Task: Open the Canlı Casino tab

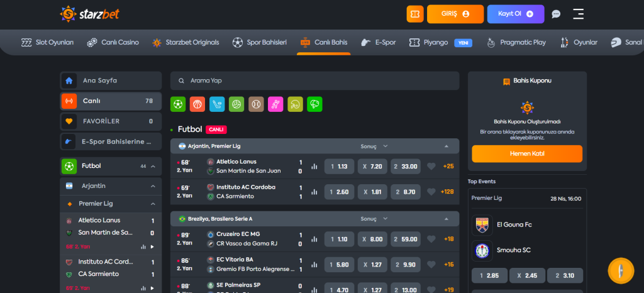Action: tap(113, 42)
